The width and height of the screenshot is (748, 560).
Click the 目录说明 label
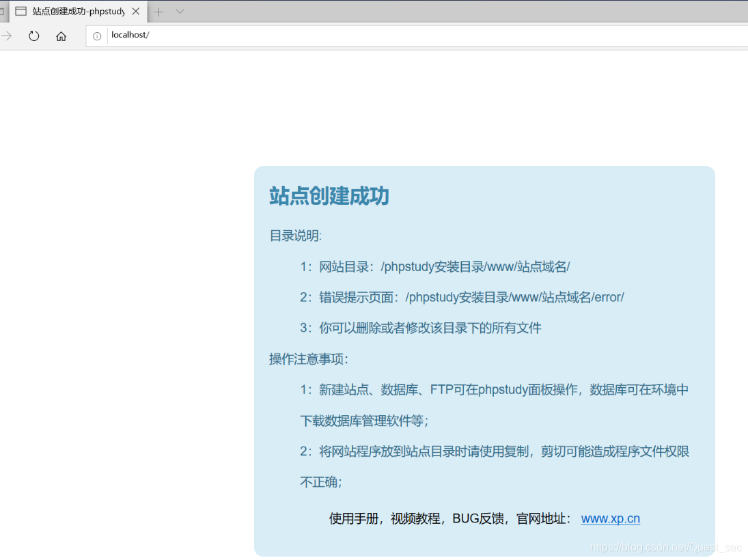[296, 236]
